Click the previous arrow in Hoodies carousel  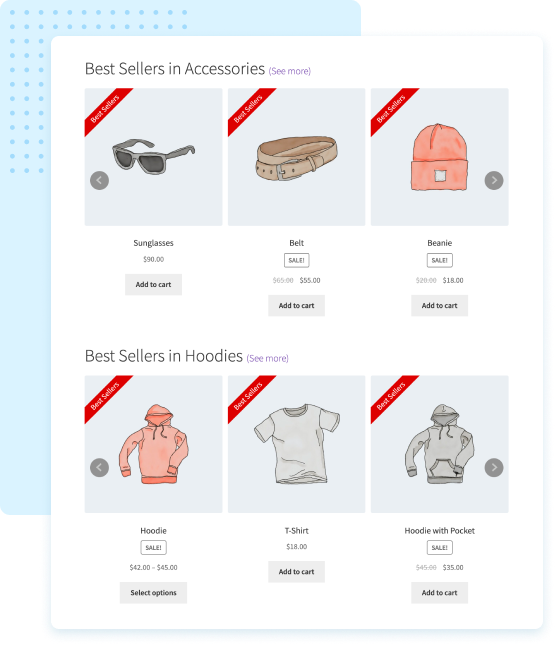[x=99, y=467]
